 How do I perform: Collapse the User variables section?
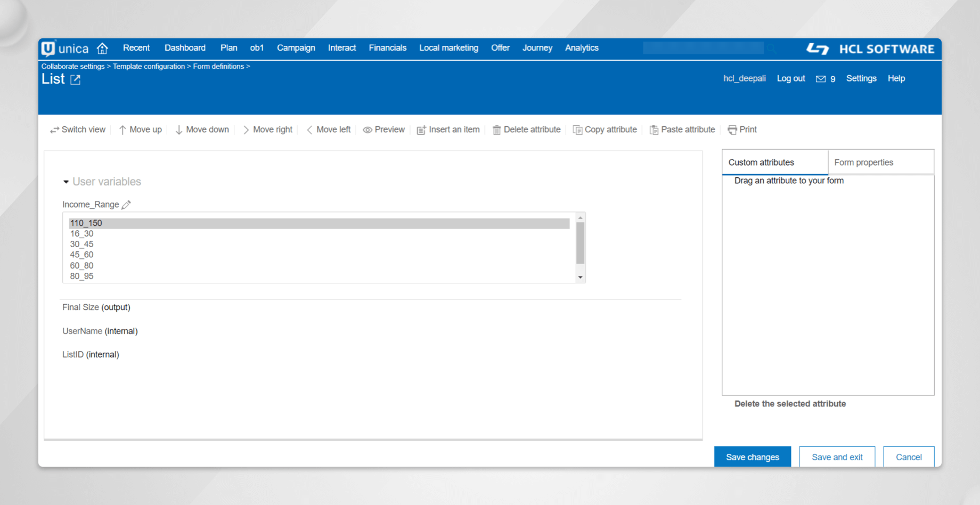[x=66, y=182]
